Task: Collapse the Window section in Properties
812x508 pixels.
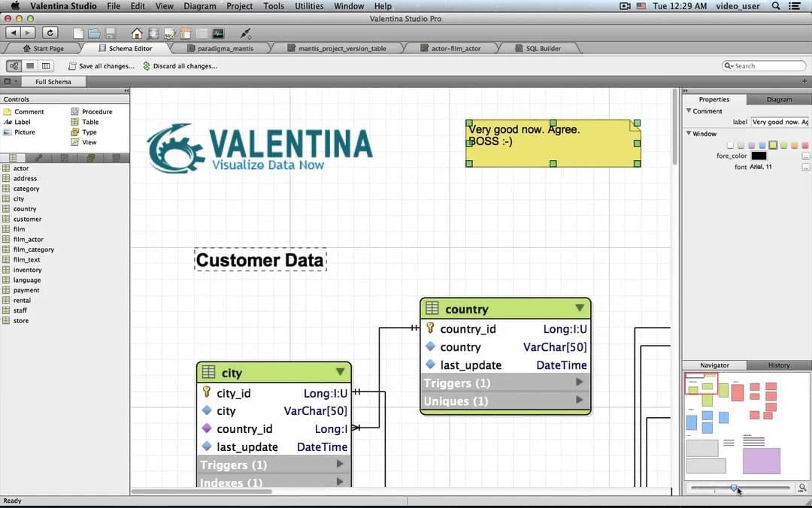Action: pos(688,134)
